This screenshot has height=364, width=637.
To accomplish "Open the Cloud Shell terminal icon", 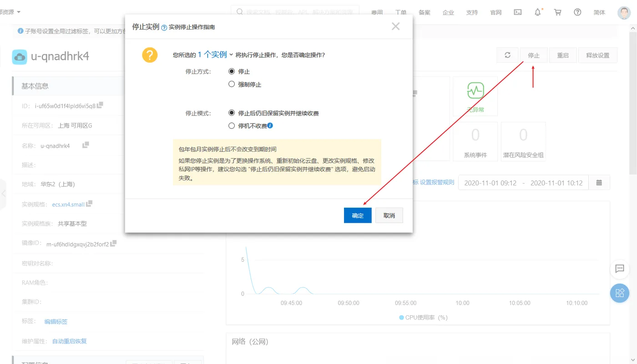I will click(x=518, y=12).
